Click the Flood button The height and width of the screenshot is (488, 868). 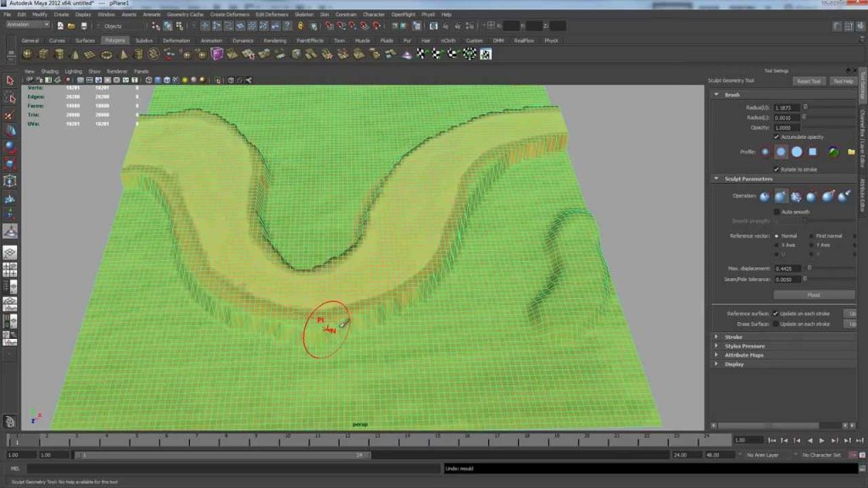click(x=814, y=295)
